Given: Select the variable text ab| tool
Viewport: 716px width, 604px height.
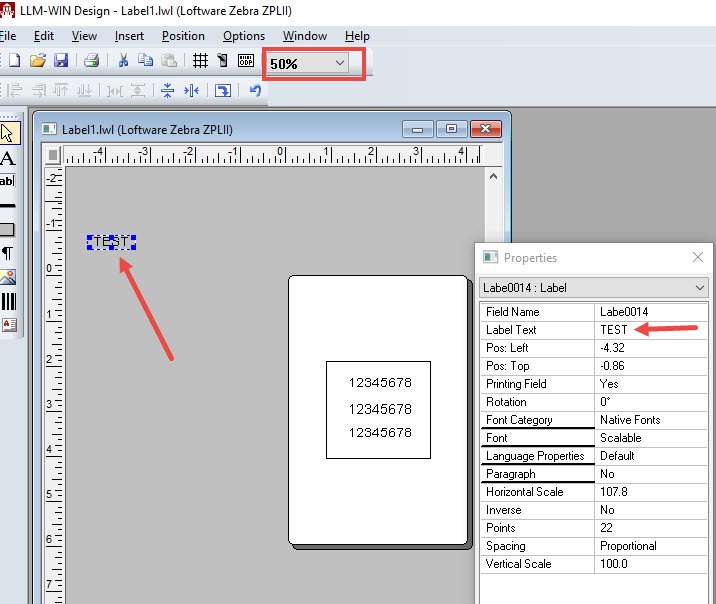Looking at the screenshot, I should 8,181.
